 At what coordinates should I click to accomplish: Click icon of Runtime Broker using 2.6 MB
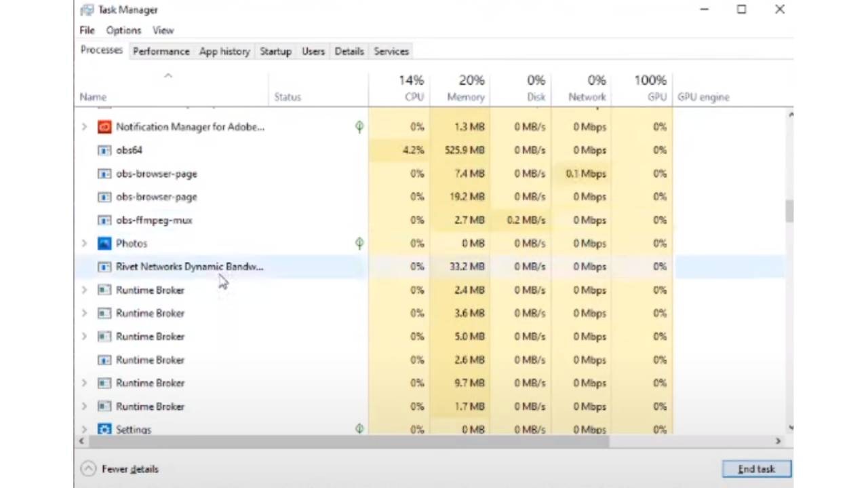[x=104, y=360]
